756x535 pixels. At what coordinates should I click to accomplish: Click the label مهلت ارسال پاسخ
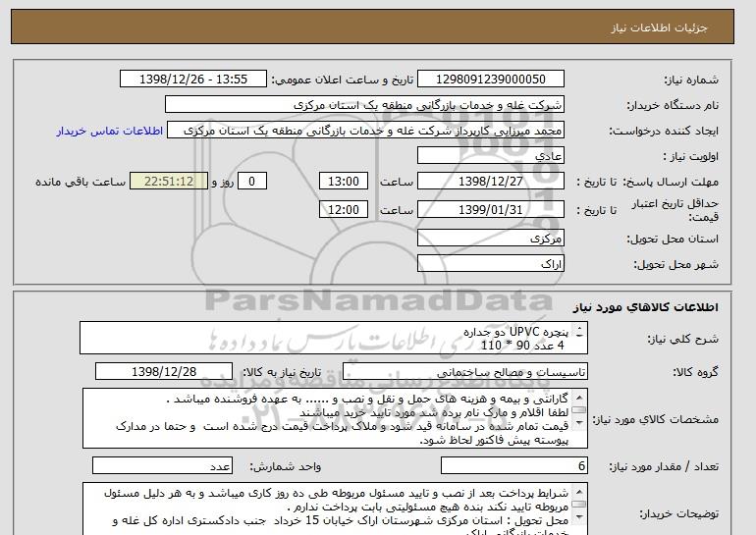click(671, 182)
